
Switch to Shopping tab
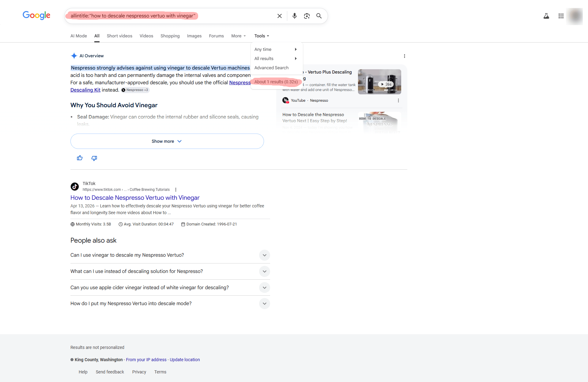(170, 36)
